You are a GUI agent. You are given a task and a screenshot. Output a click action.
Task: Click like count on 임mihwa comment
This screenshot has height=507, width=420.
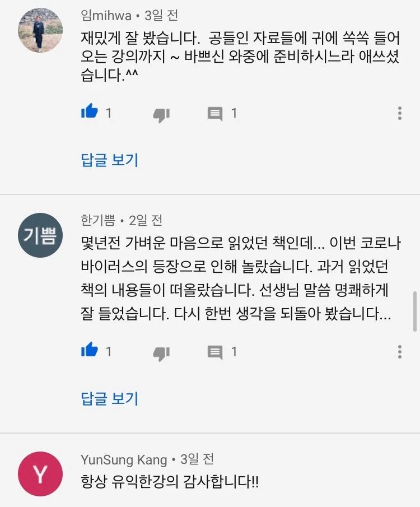109,113
